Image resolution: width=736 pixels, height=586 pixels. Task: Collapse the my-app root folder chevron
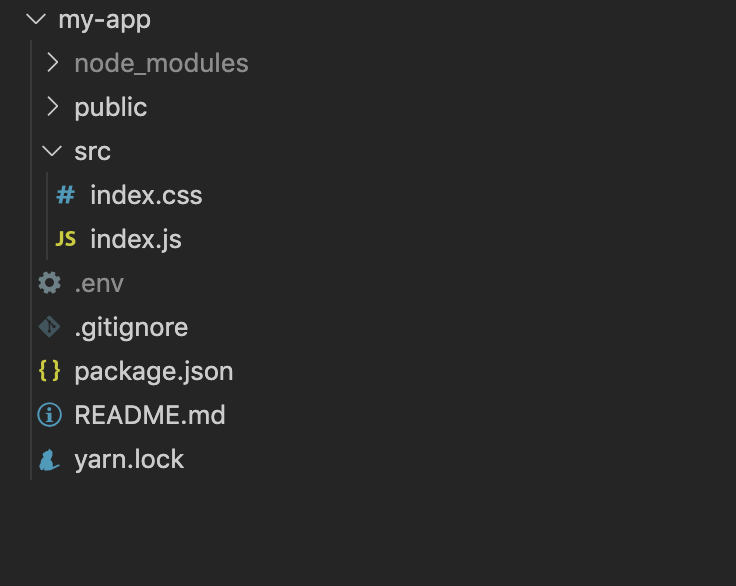(36, 19)
